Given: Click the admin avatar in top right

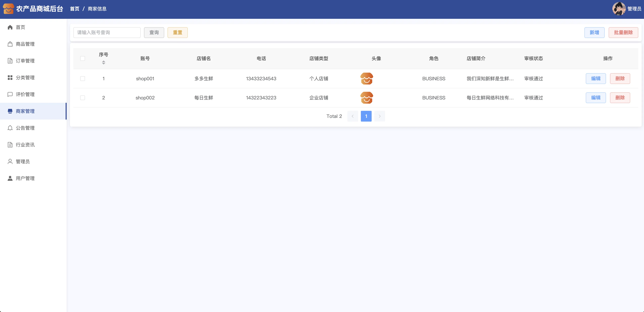Looking at the screenshot, I should coord(619,9).
